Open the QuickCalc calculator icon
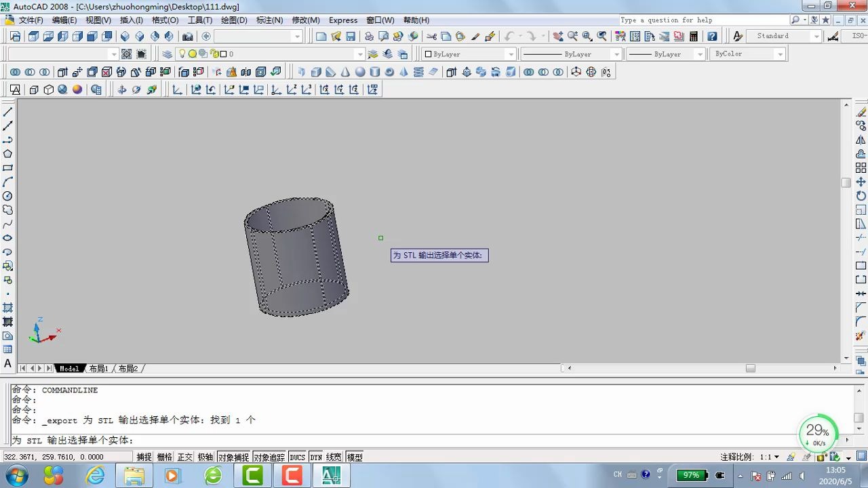The image size is (868, 488). [x=694, y=37]
